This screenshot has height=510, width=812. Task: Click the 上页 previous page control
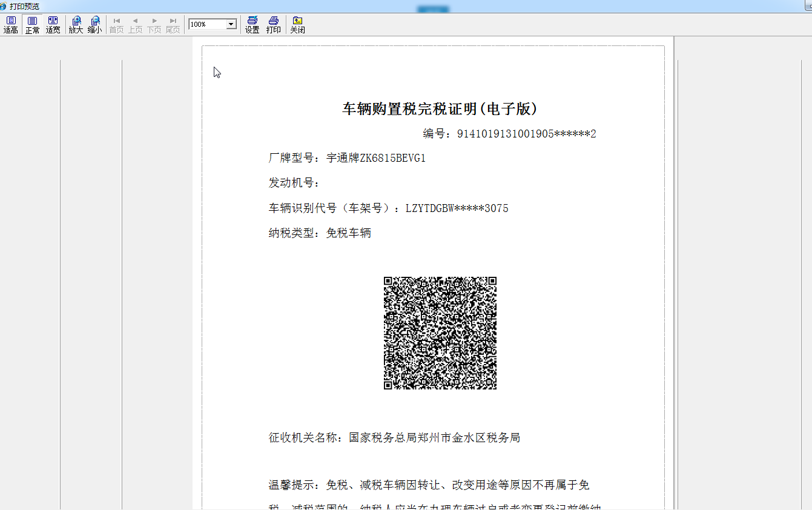(134, 24)
